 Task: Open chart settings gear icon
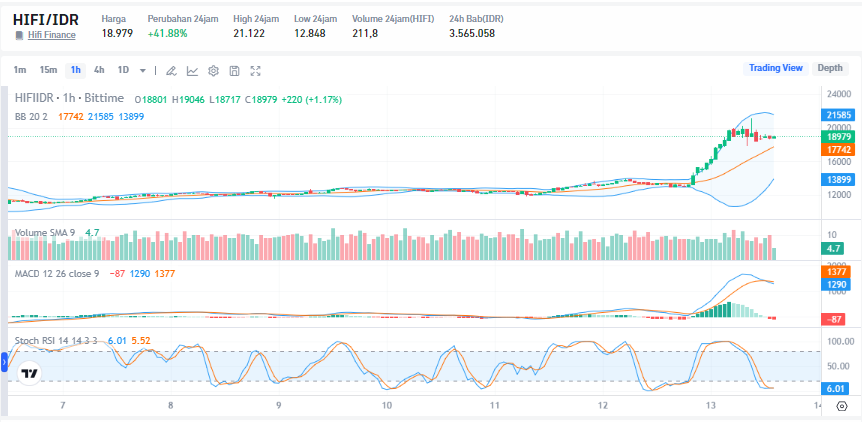click(x=213, y=70)
